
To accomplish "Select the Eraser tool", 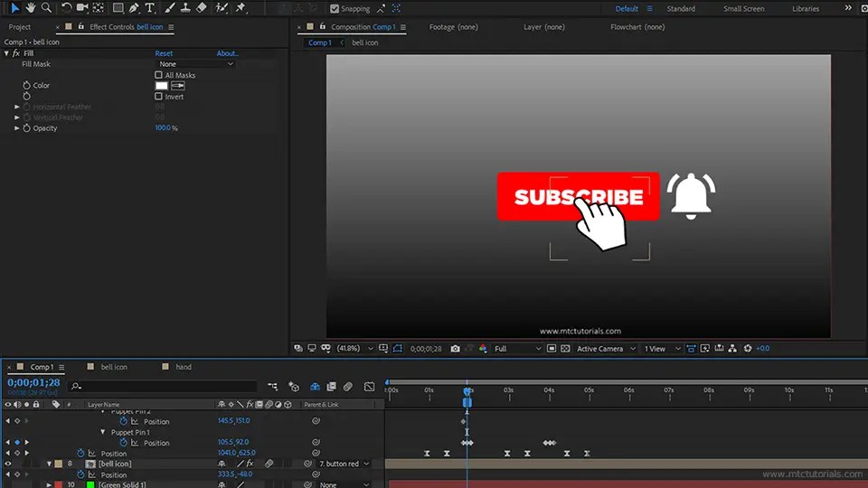I will point(202,8).
